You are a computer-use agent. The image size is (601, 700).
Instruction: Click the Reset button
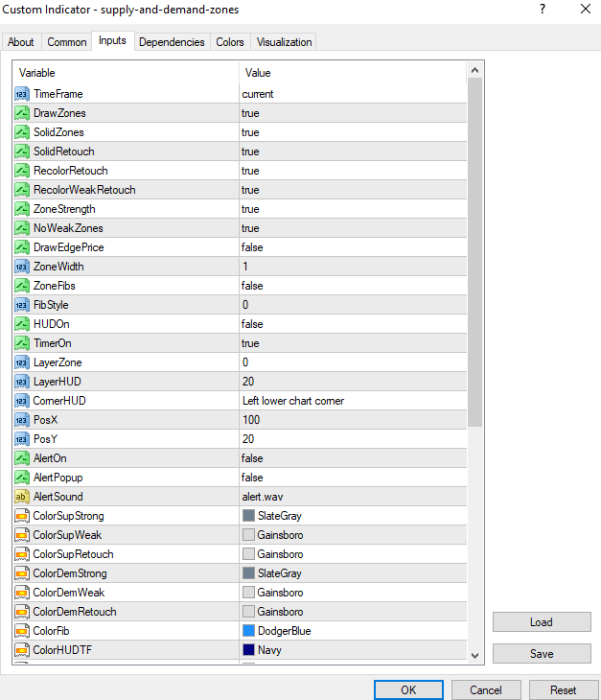(x=564, y=690)
